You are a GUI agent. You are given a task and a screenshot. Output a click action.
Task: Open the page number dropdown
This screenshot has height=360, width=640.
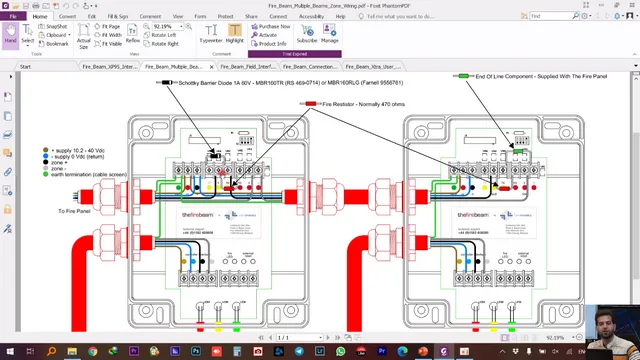(320, 338)
